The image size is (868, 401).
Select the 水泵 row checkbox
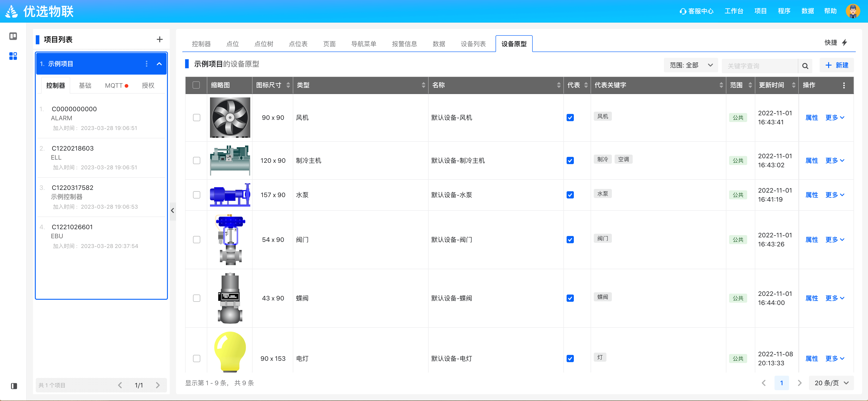tap(196, 195)
